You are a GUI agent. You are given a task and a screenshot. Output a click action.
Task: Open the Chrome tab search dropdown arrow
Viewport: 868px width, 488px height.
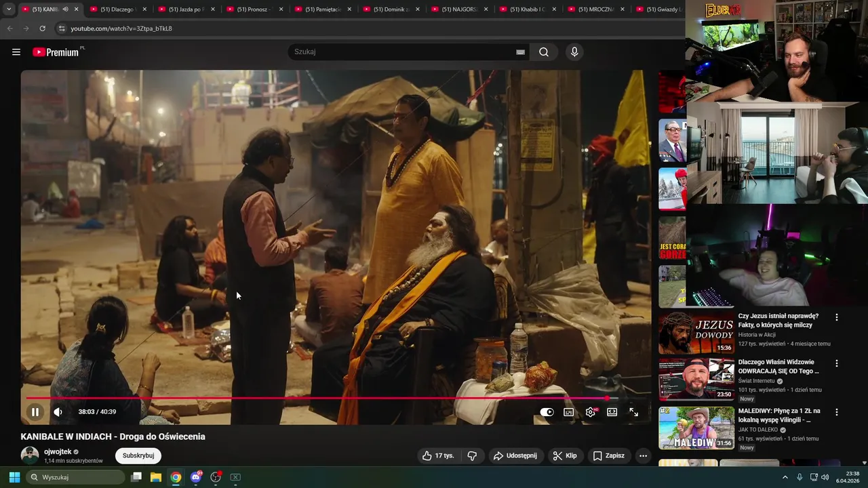pos(9,9)
